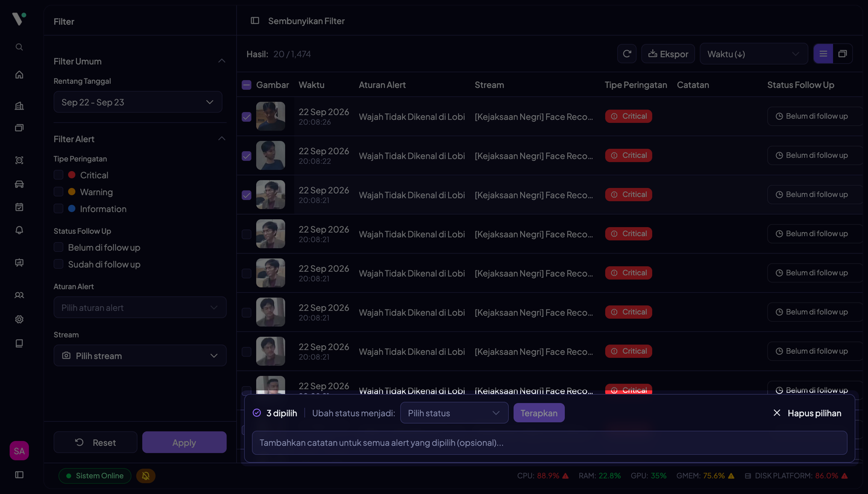Click the Apply filter button
Image resolution: width=868 pixels, height=494 pixels.
(184, 442)
